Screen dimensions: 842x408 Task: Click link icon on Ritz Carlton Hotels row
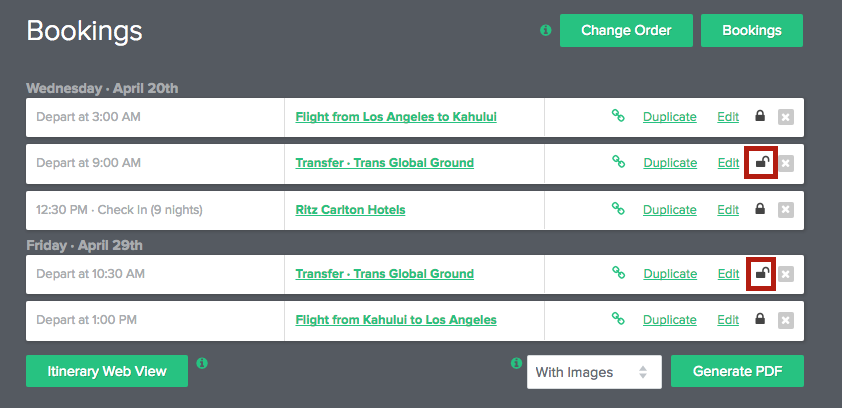pyautogui.click(x=618, y=209)
